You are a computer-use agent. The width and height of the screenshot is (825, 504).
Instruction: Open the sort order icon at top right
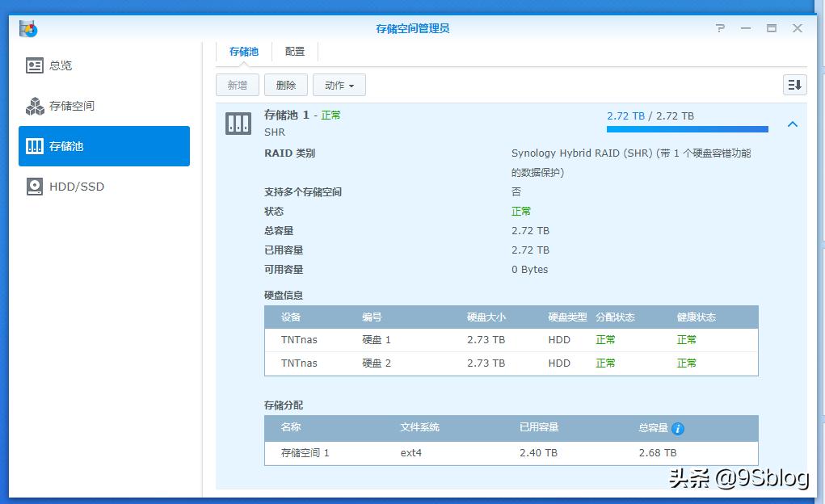click(x=794, y=84)
